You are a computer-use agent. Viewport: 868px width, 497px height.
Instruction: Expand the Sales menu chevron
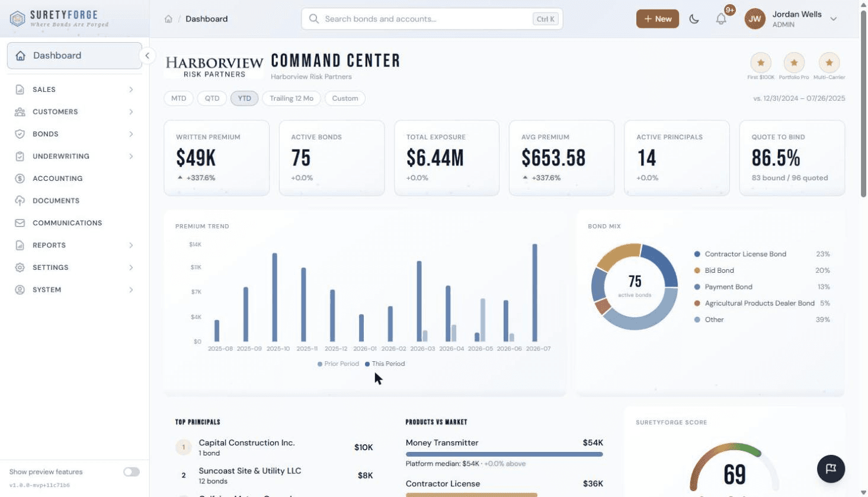coord(131,90)
